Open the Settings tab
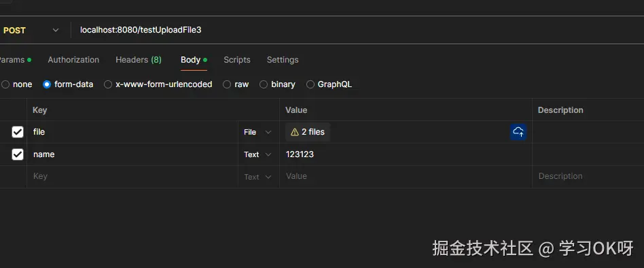Screen dimensions: 644x268 [283, 60]
